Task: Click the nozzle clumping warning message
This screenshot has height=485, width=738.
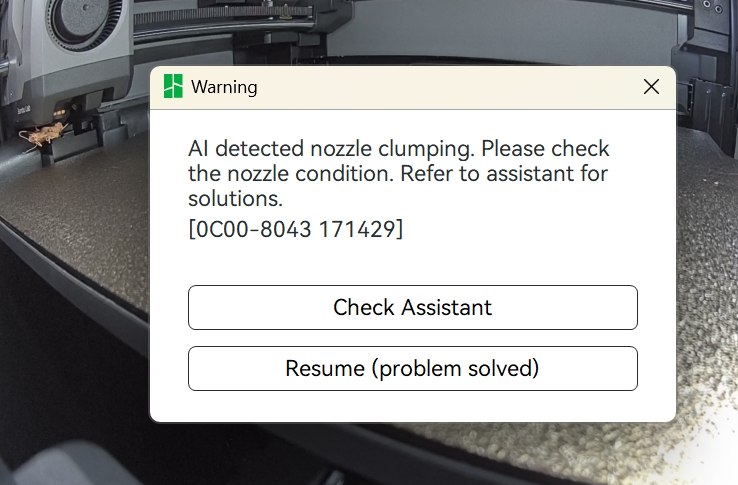Action: coord(399,173)
